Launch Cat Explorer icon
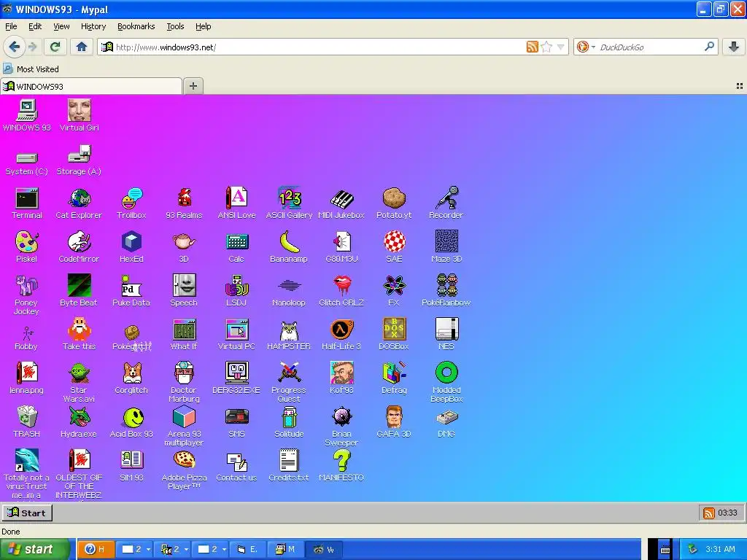Image resolution: width=747 pixels, height=560 pixels. (79, 203)
